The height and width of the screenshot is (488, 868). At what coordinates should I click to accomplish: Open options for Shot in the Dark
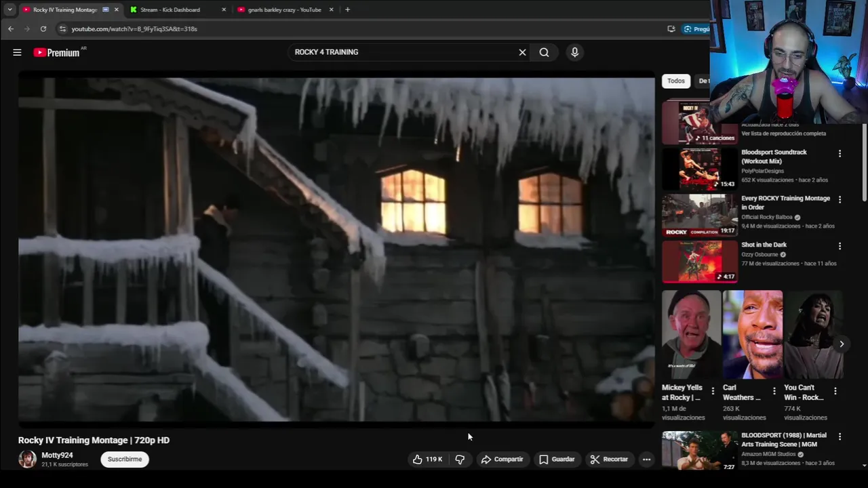[840, 246]
